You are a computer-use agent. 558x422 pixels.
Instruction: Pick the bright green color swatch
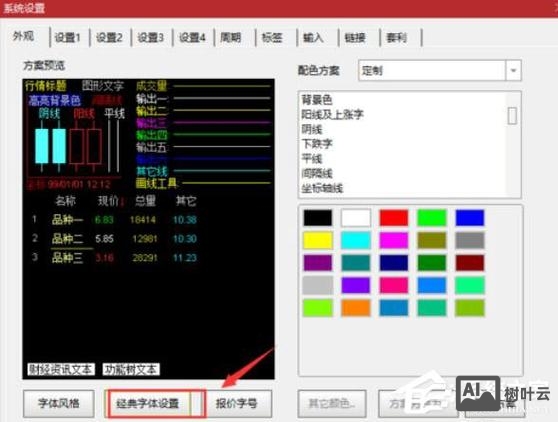(432, 218)
